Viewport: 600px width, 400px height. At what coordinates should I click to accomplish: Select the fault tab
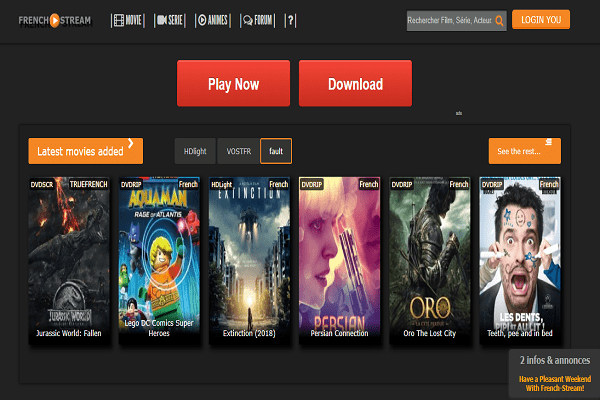[276, 151]
